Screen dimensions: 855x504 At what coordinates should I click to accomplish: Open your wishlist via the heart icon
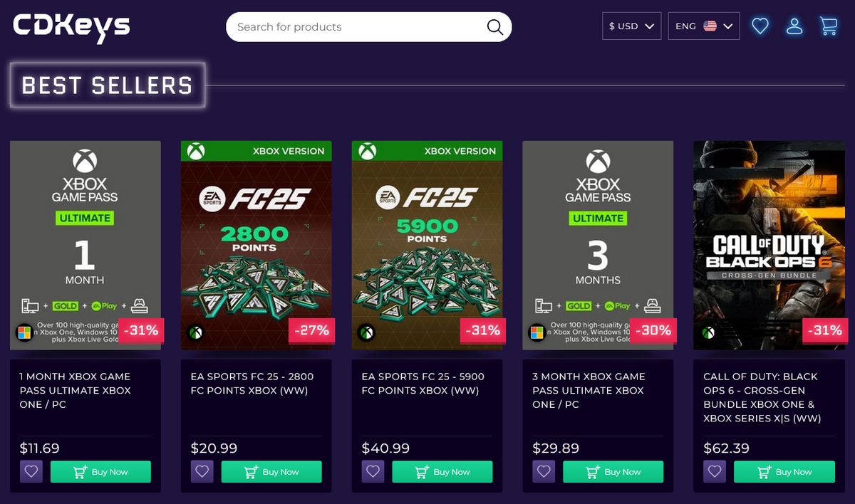[760, 26]
